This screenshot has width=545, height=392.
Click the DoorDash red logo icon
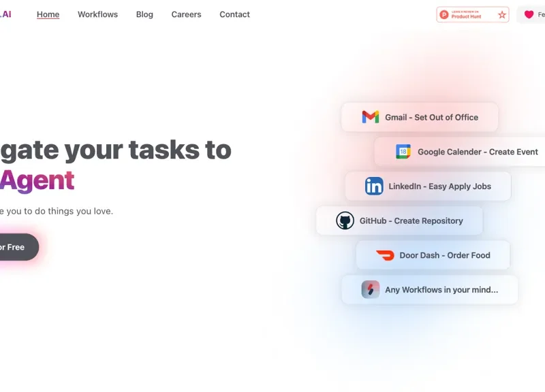[x=385, y=255]
